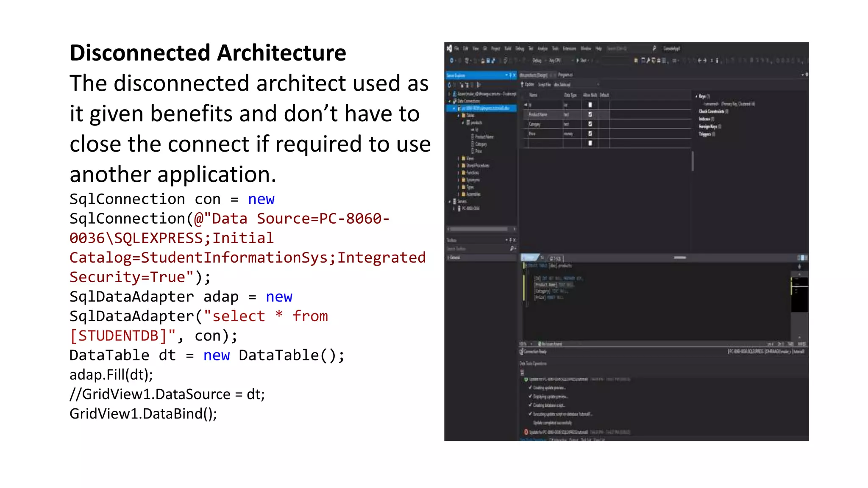
Task: Toggle Allow Nulls for the Id row
Action: click(x=590, y=105)
